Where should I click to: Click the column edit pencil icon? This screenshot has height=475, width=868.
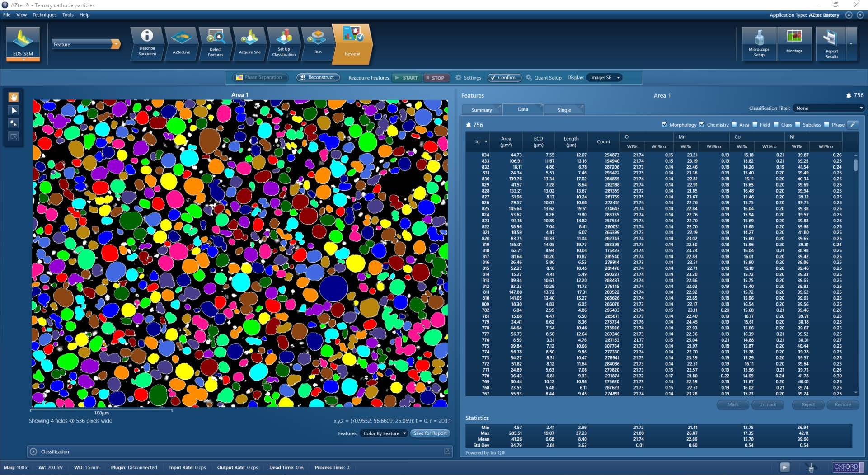(x=853, y=125)
